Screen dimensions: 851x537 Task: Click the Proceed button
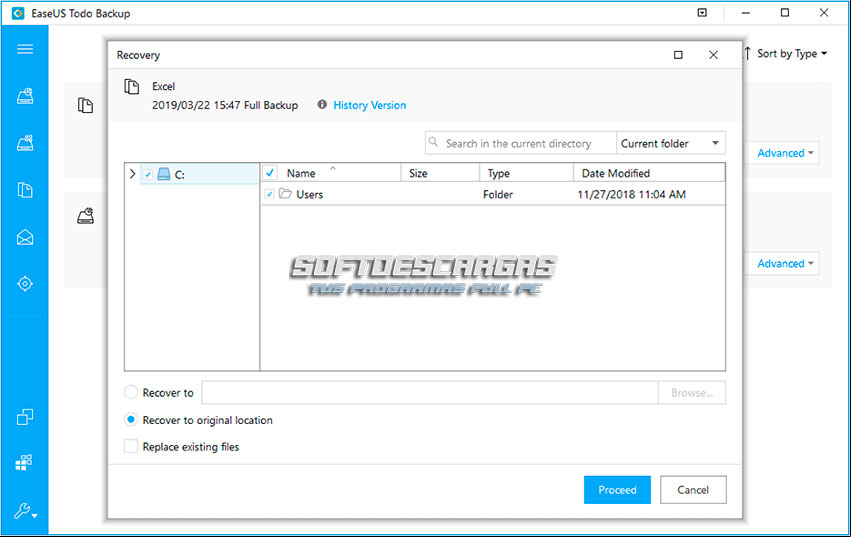coord(617,490)
